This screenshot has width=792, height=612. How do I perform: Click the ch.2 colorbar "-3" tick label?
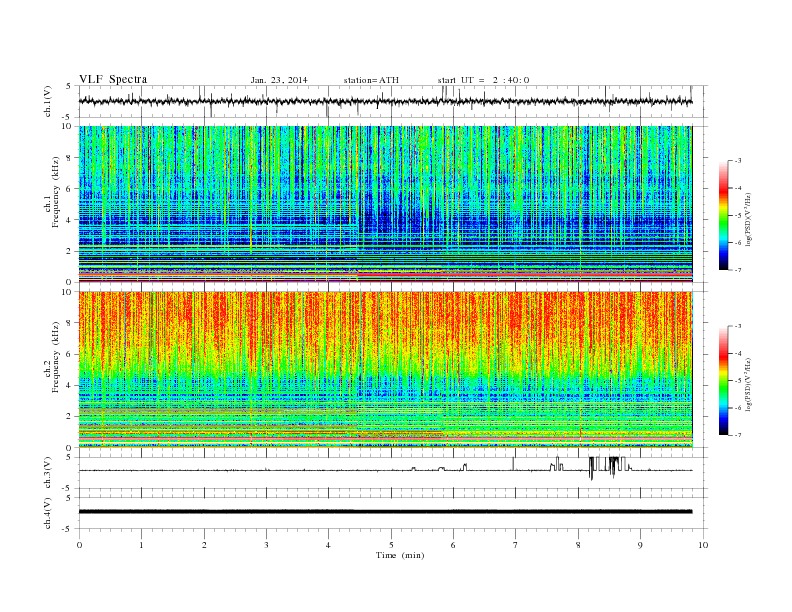(x=738, y=326)
